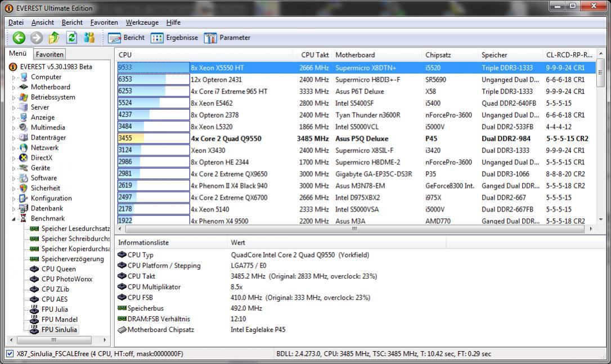The height and width of the screenshot is (364, 611).
Task: Select the FPU Julia benchmark icon
Action: pos(34,309)
